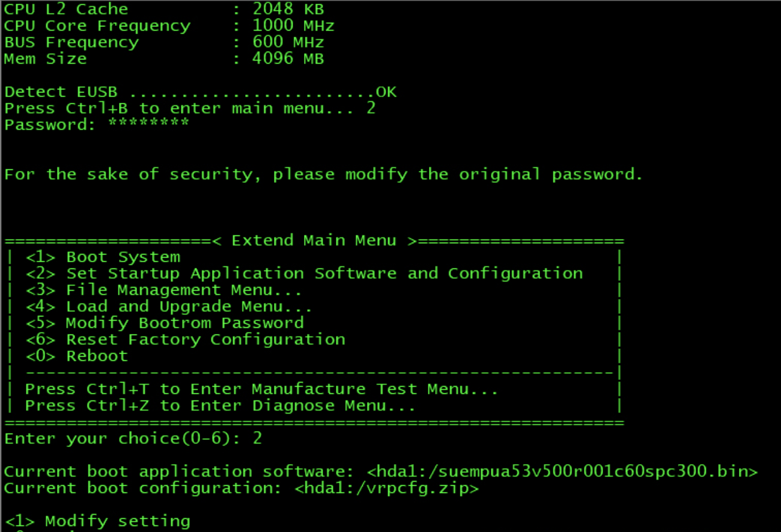Click the BUS Frequency 600 MHz line
Image resolution: width=781 pixels, height=532 pixels.
(x=164, y=43)
